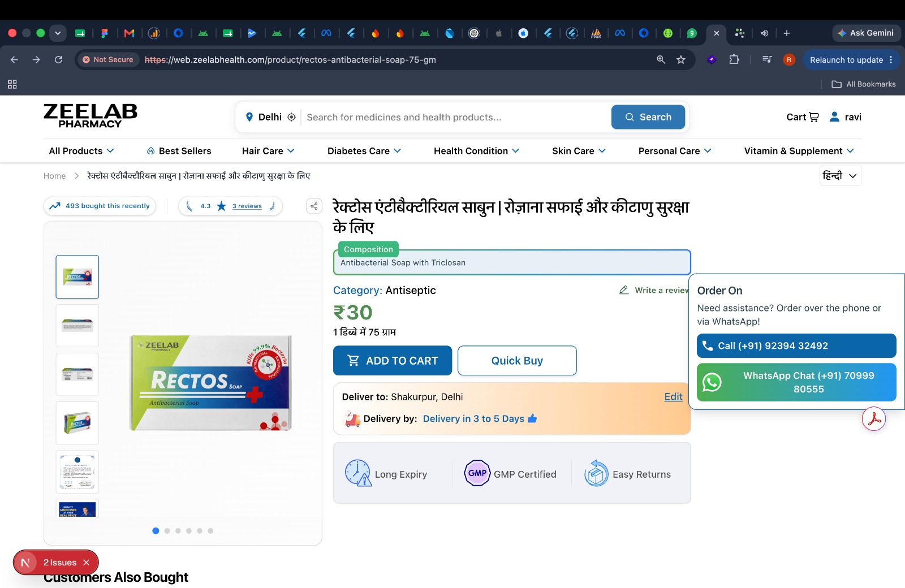
Task: Click the tab audio speaker icon
Action: coord(764,33)
